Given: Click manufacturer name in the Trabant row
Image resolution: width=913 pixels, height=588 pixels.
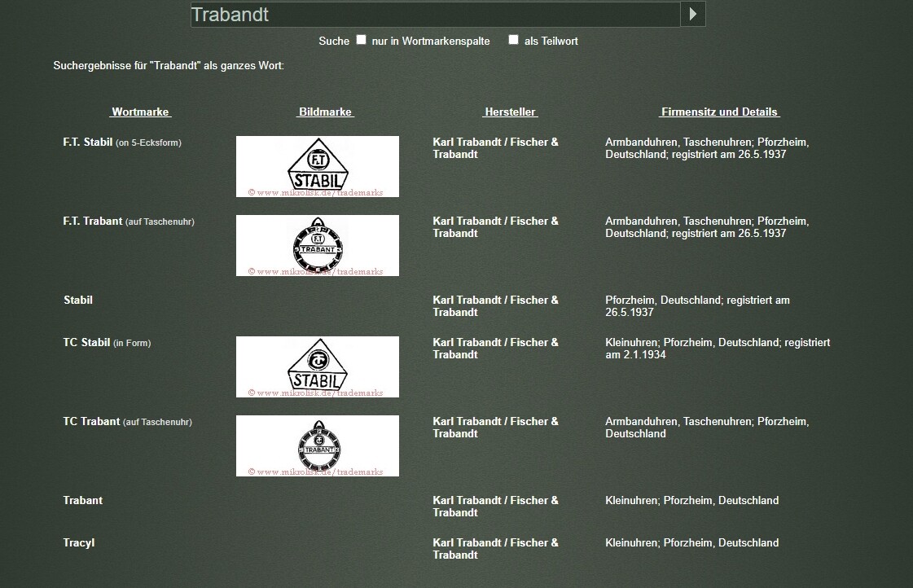Looking at the screenshot, I should coord(495,507).
